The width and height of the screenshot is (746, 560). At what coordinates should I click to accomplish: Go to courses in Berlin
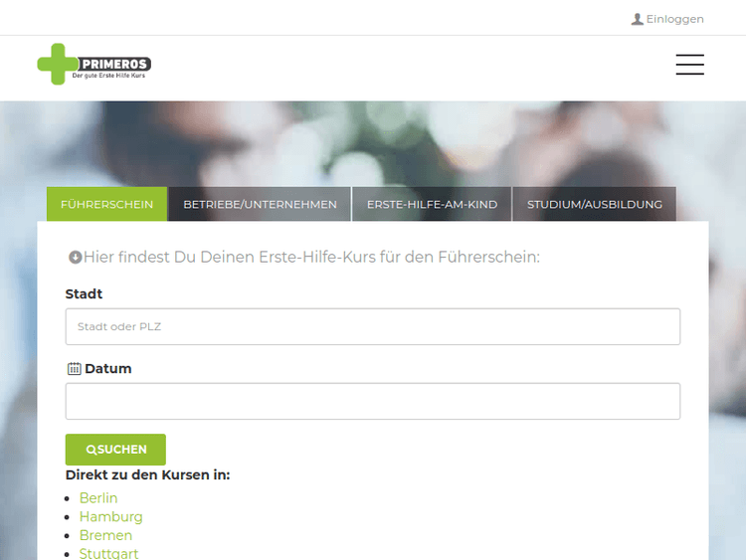(98, 497)
